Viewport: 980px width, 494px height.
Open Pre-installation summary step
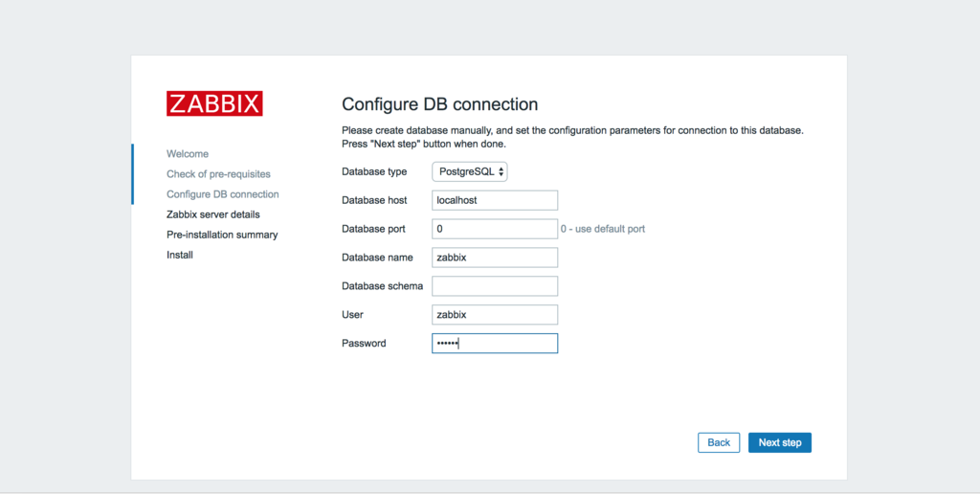coord(222,236)
